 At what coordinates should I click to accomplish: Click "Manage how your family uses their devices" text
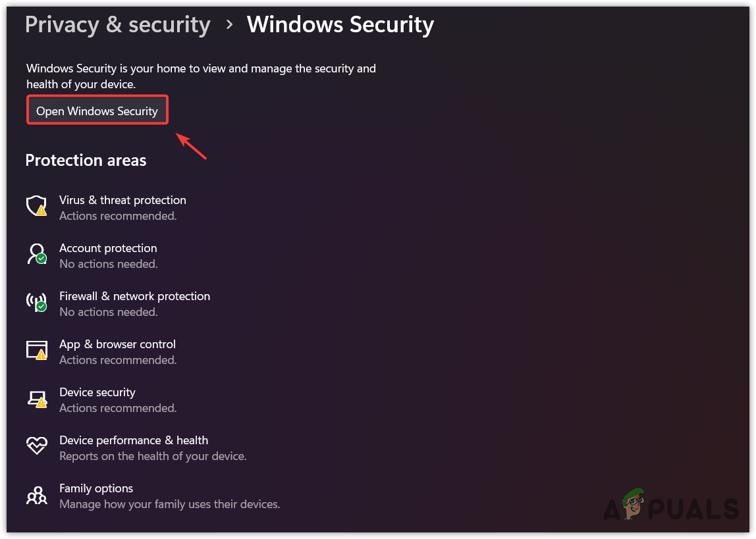[x=170, y=504]
